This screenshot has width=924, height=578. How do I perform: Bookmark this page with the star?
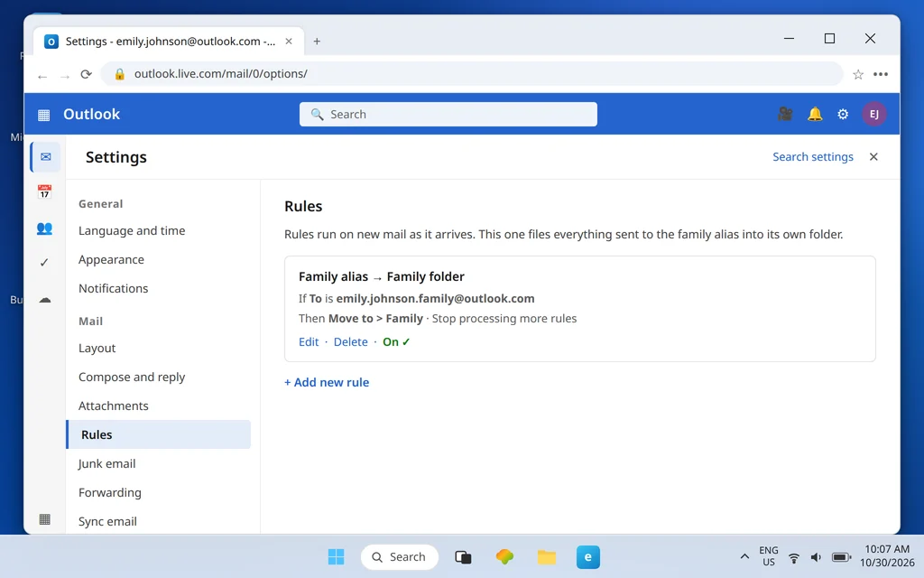tap(858, 74)
